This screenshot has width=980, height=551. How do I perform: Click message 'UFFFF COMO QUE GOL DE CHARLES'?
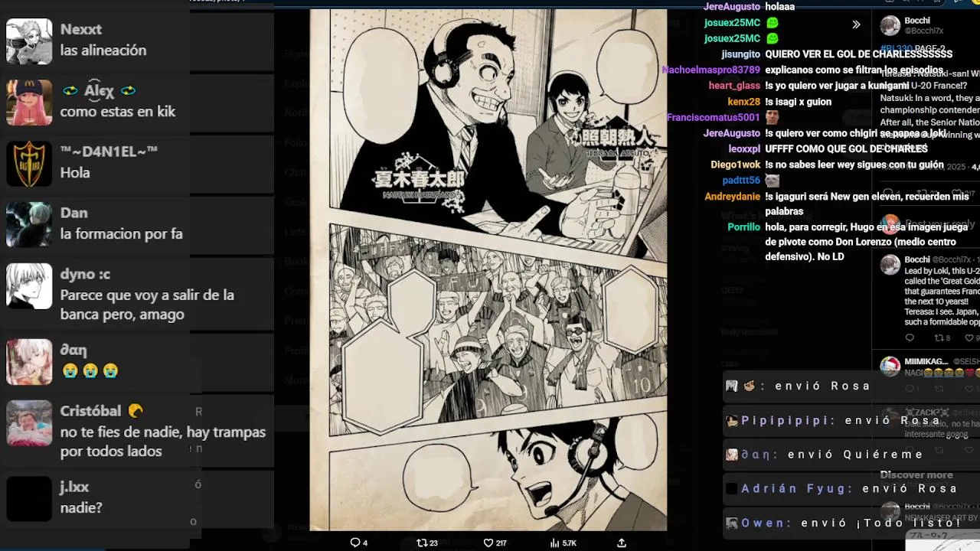click(x=846, y=149)
